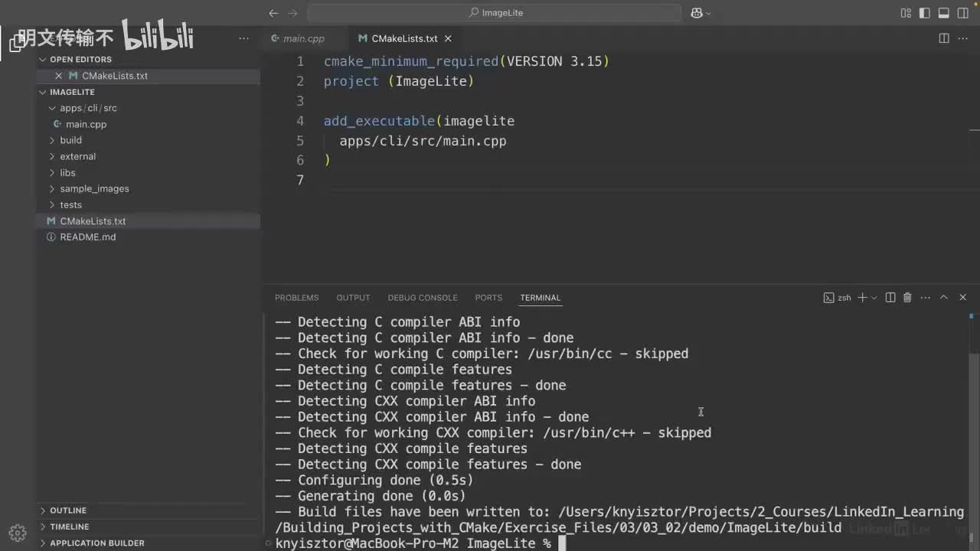Split the editor to the right
The height and width of the screenshot is (551, 980).
(944, 38)
